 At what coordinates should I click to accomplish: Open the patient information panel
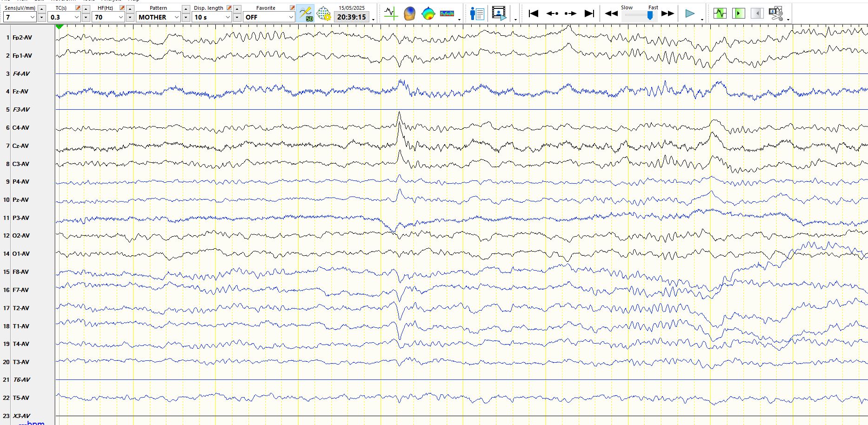[477, 13]
